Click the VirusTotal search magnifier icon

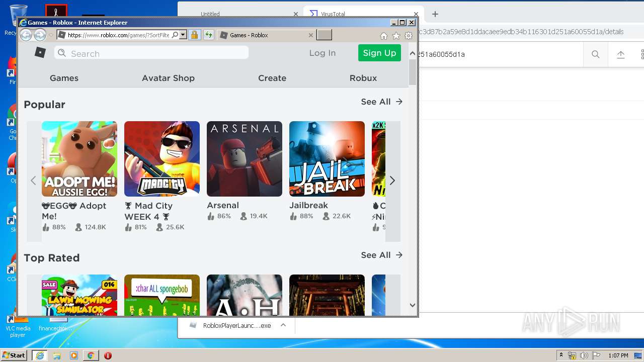[x=596, y=54]
